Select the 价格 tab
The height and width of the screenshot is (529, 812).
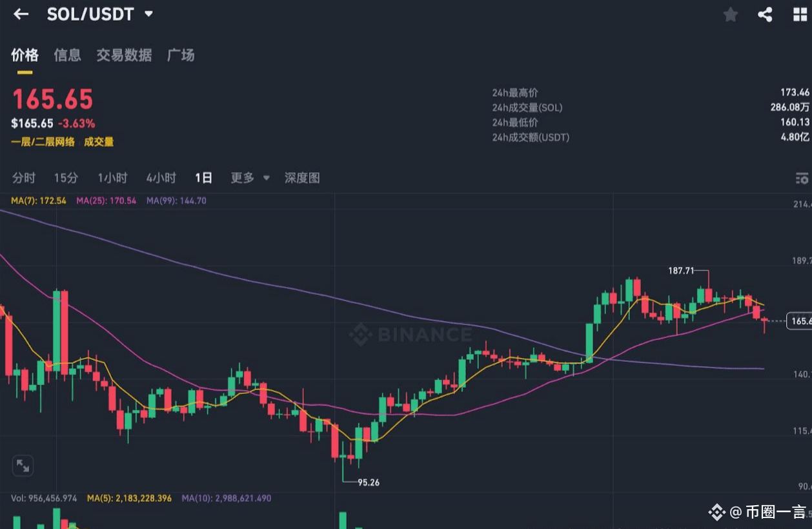(x=25, y=55)
